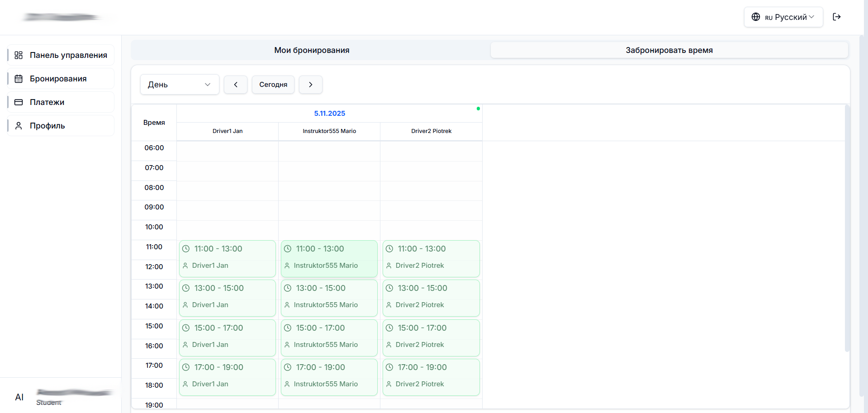
Task: Select Driver1 Jan 11:00 - 13:00 slot
Action: pos(228,258)
